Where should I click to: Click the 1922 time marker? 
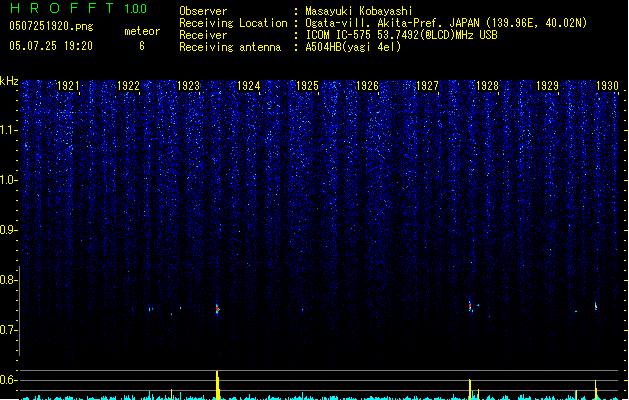point(128,86)
